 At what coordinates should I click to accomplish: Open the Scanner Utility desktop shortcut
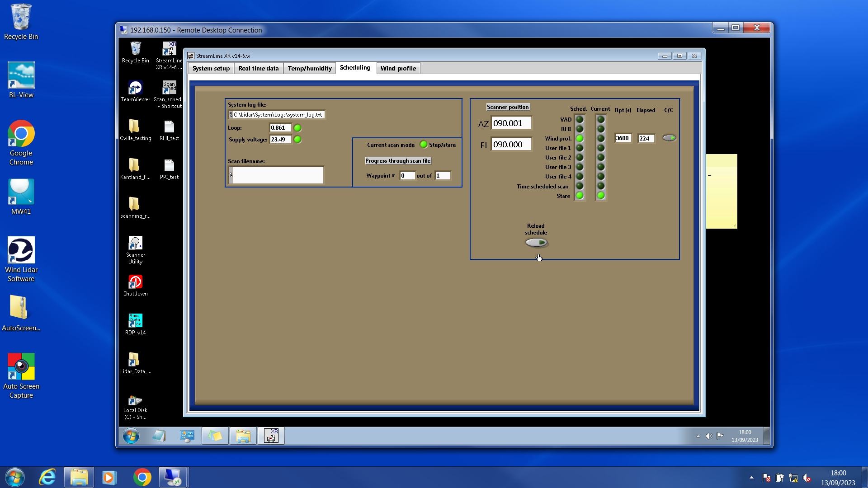pos(135,244)
